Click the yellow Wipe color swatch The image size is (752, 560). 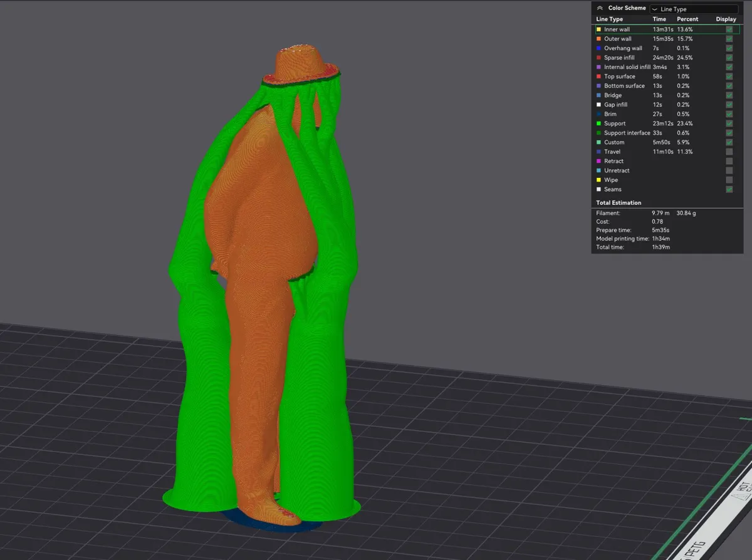[x=598, y=180]
